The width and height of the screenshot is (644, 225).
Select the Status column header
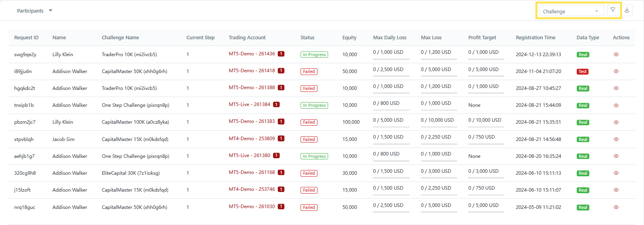307,38
